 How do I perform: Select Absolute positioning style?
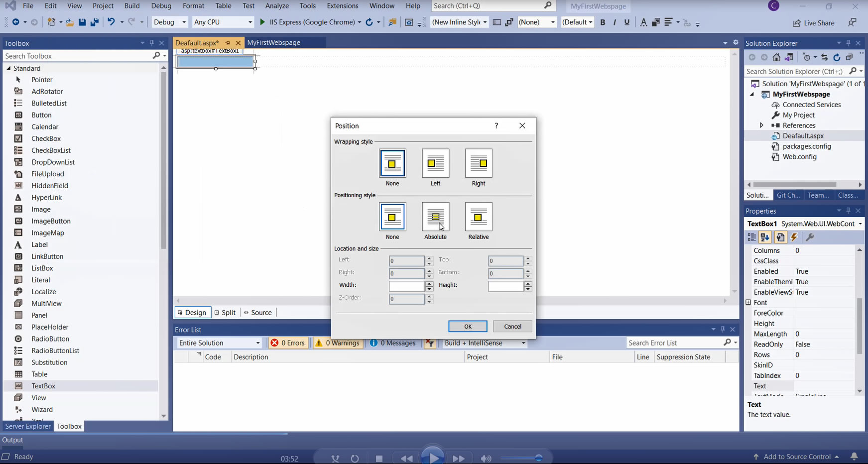click(435, 217)
